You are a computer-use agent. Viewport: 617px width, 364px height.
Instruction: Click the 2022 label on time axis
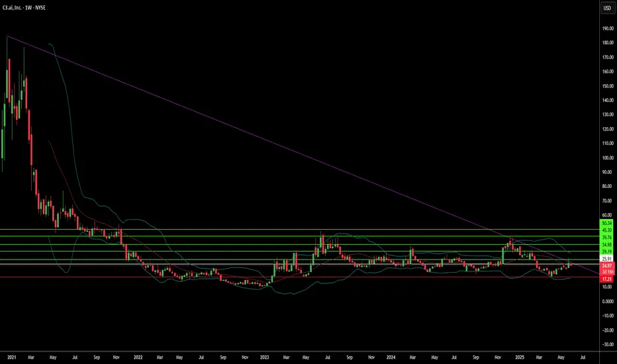coord(138,357)
